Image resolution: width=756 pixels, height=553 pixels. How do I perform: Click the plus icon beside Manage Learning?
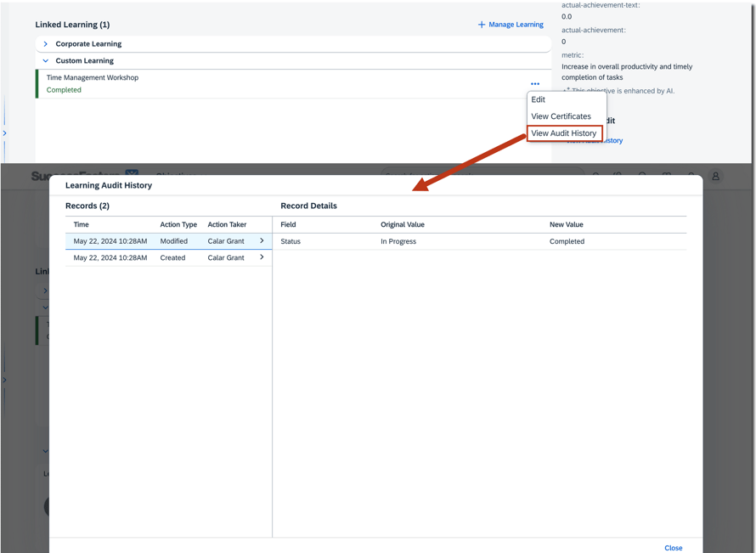(482, 25)
